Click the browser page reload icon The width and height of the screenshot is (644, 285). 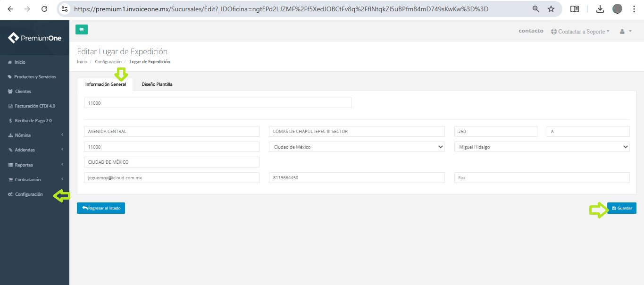pos(44,9)
